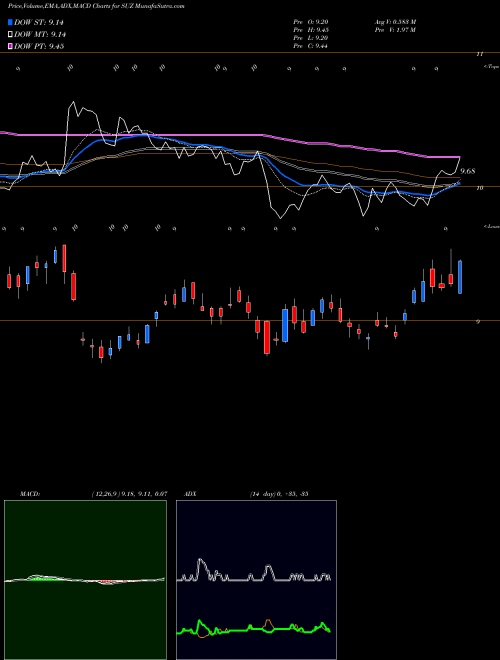Click the MACD panel title label
The height and width of the screenshot is (660, 500).
(x=30, y=494)
